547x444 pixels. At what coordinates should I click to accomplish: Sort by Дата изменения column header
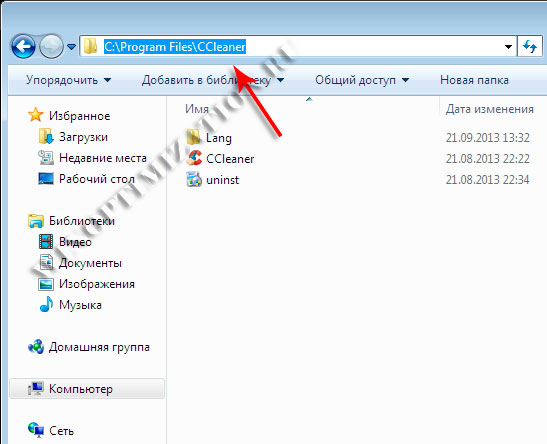pyautogui.click(x=489, y=109)
